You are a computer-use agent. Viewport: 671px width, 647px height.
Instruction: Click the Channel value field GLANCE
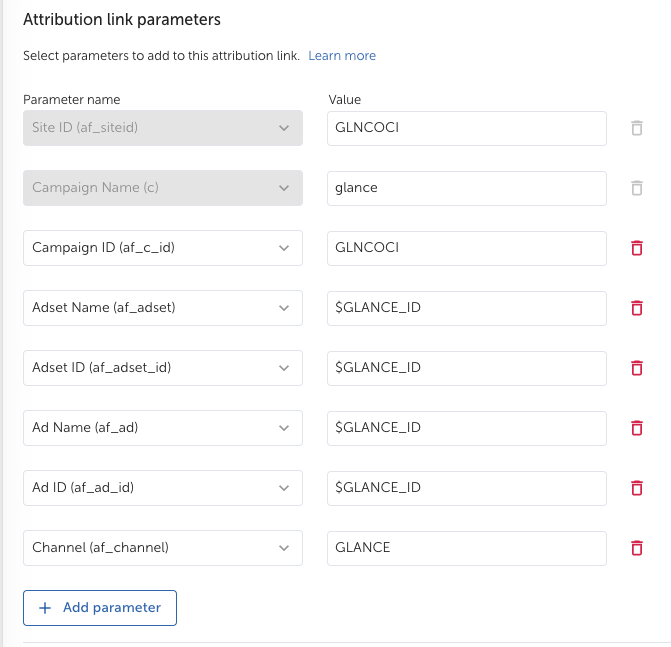pos(466,548)
